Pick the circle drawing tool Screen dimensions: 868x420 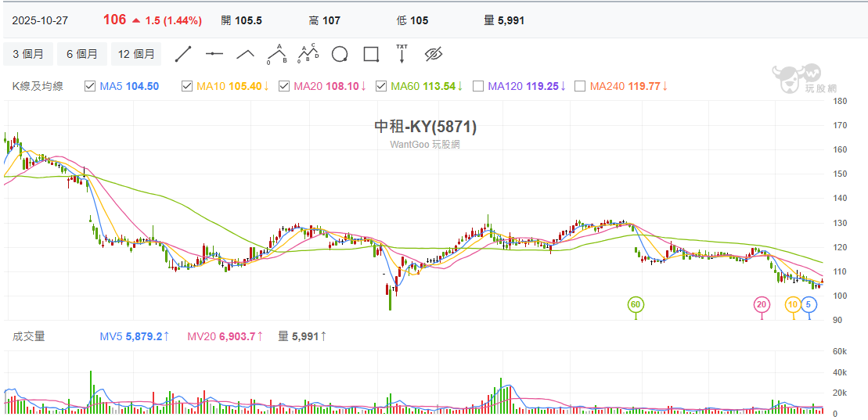coord(340,54)
